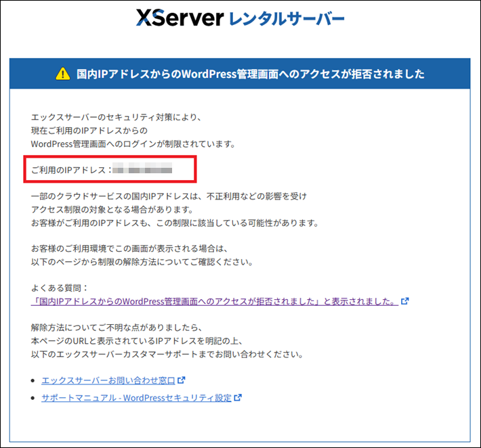Open サポートマニュアル - WordPressセキュリティ設定 link
Screen dimensions: 481x448
coord(136,398)
